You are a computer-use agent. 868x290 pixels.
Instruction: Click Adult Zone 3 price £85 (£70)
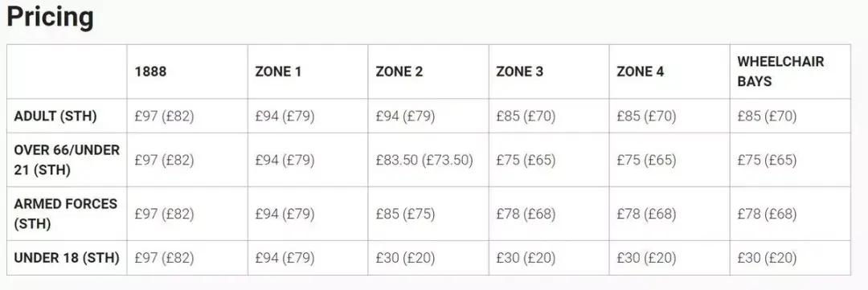(526, 116)
